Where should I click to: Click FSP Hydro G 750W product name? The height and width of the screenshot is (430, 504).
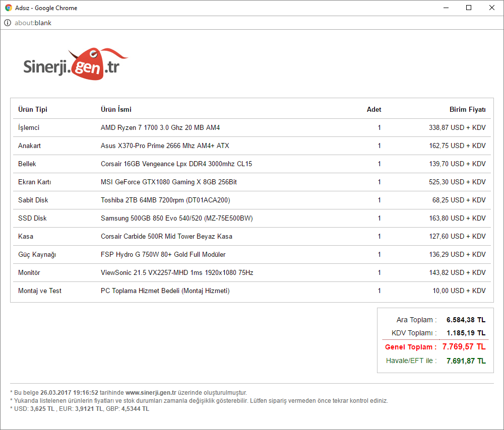[163, 255]
